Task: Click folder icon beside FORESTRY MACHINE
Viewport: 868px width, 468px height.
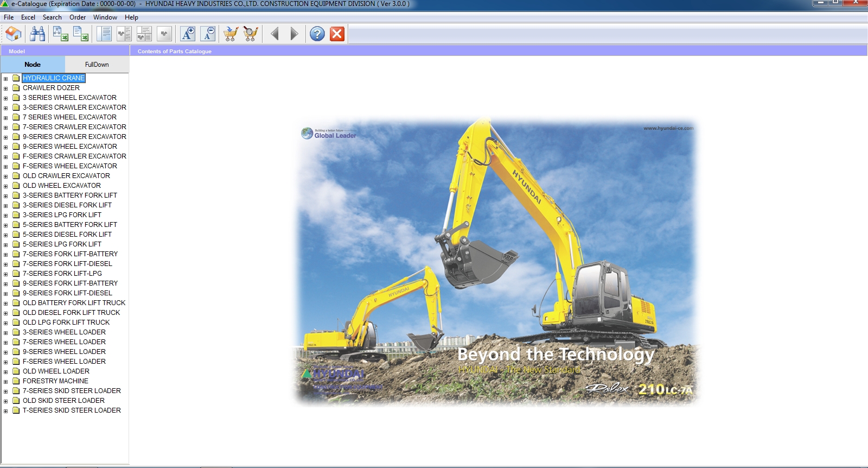Action: [16, 381]
